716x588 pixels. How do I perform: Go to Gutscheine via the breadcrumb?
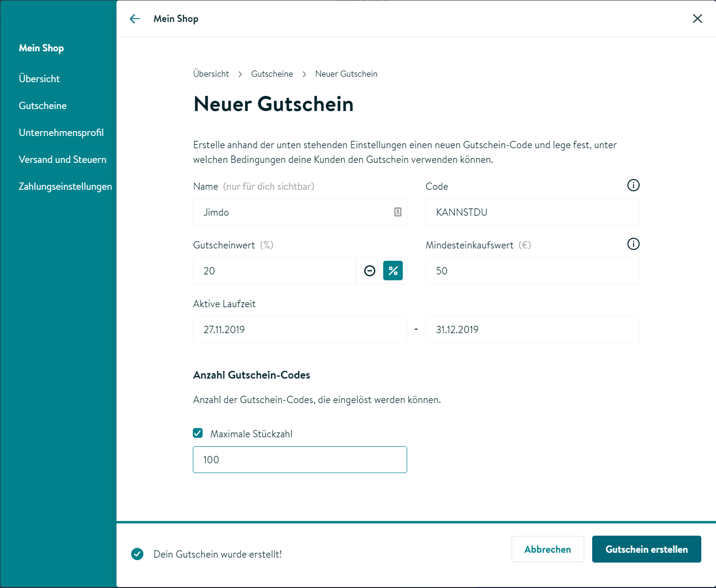click(272, 74)
